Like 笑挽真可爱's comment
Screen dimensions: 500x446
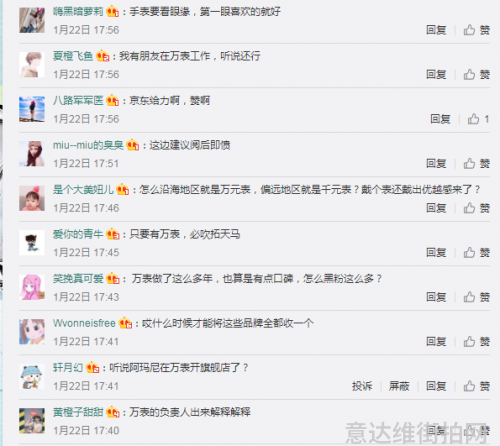point(476,297)
